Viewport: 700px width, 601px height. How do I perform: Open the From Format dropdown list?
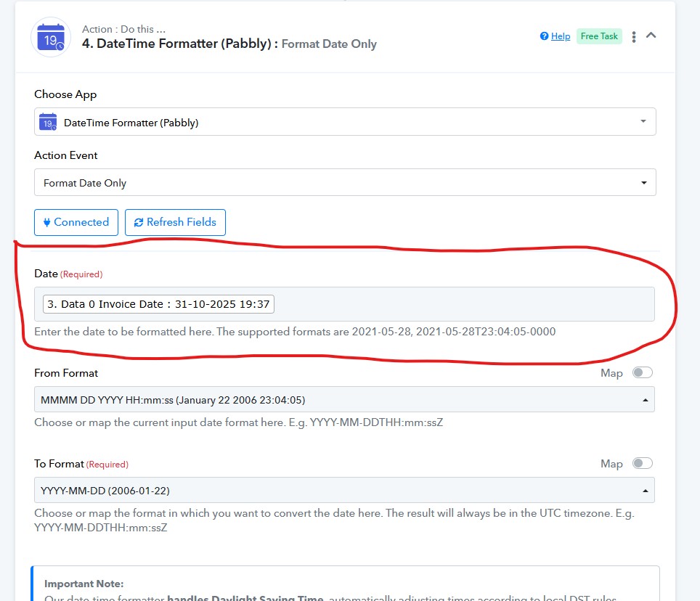pyautogui.click(x=344, y=399)
